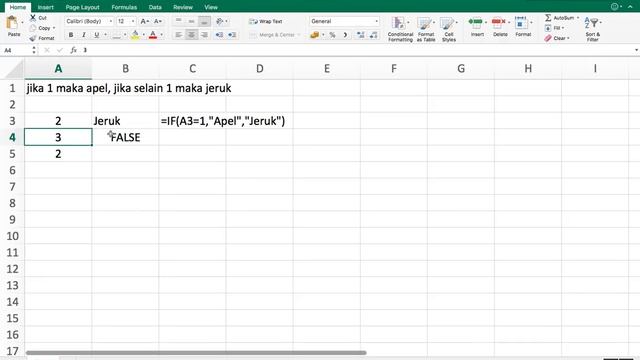Apply percent style
The width and height of the screenshot is (640, 360).
333,35
